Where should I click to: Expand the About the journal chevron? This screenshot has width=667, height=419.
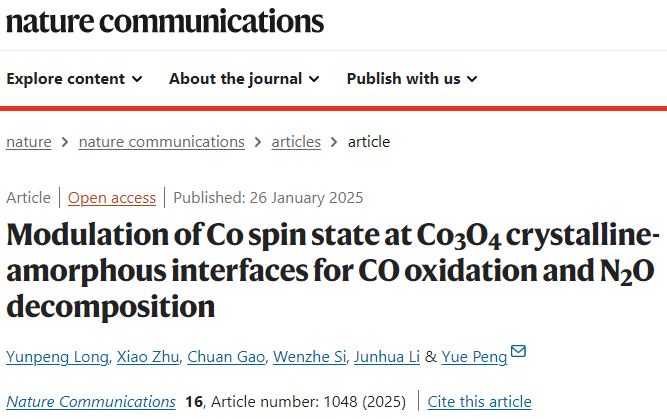point(314,79)
